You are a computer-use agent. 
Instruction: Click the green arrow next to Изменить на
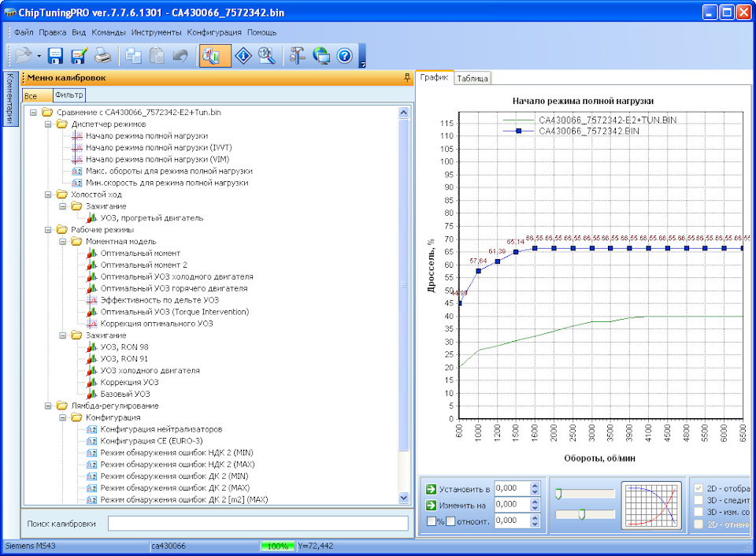431,506
